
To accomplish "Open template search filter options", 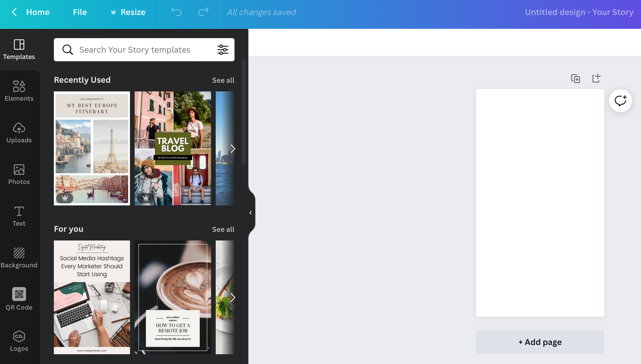I will coord(223,50).
